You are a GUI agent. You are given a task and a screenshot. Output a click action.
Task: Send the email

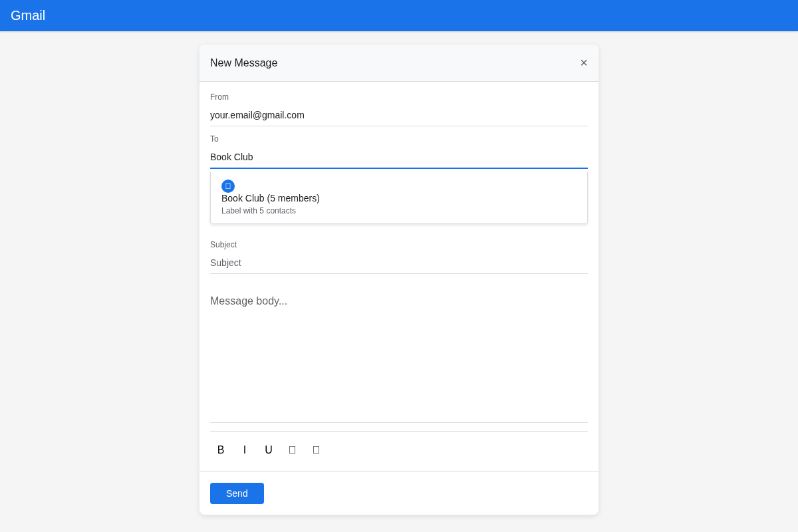coord(237,493)
